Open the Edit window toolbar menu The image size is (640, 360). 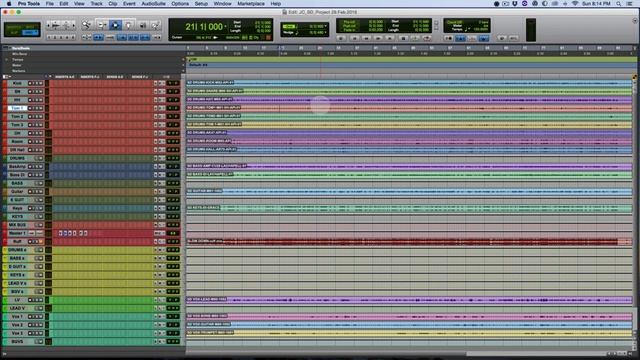pos(635,20)
